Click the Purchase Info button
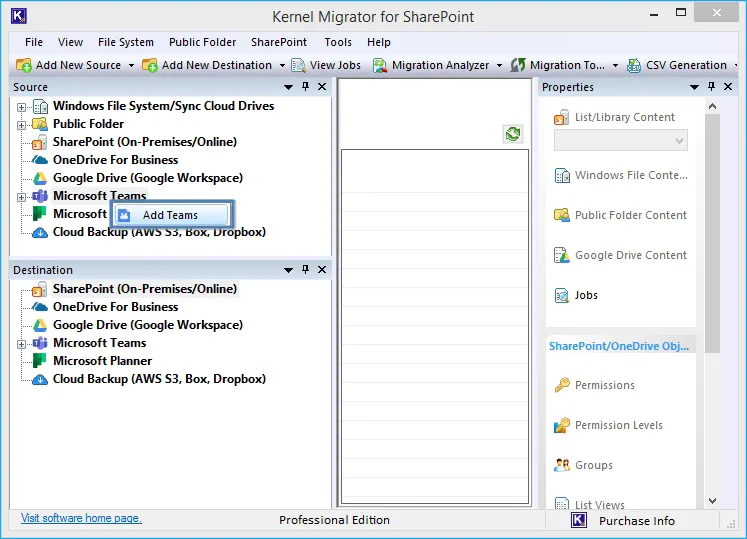The width and height of the screenshot is (747, 539). coord(636,520)
